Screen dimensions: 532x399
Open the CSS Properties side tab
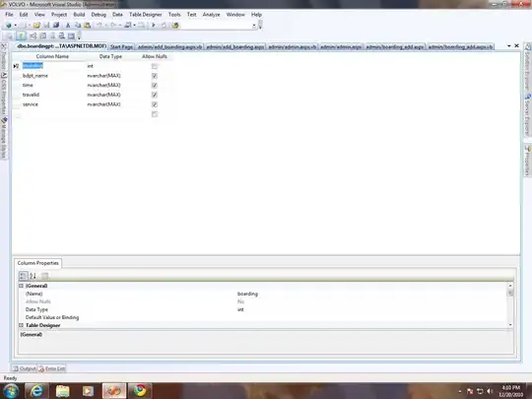click(4, 94)
